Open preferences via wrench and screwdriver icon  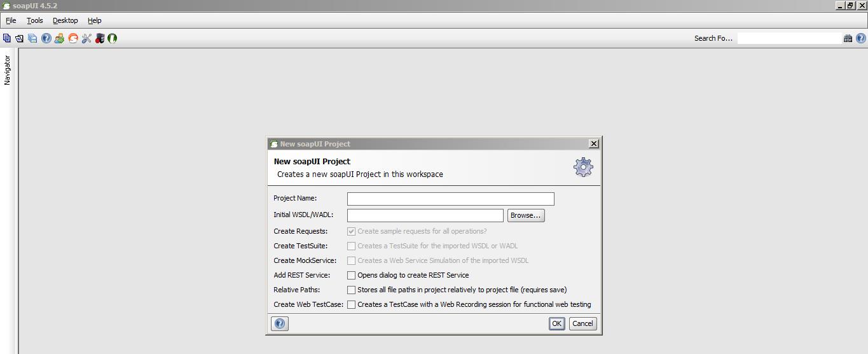coord(86,38)
